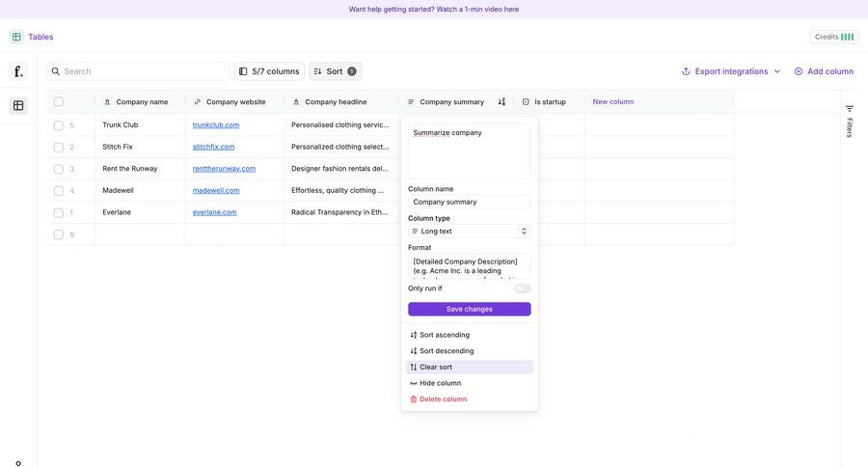Open the Company website column header

click(234, 102)
